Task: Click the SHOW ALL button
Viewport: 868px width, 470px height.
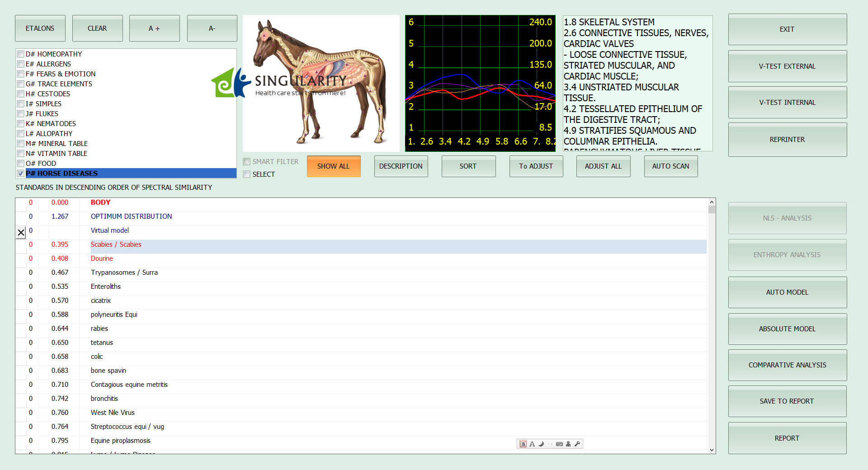Action: click(x=334, y=166)
